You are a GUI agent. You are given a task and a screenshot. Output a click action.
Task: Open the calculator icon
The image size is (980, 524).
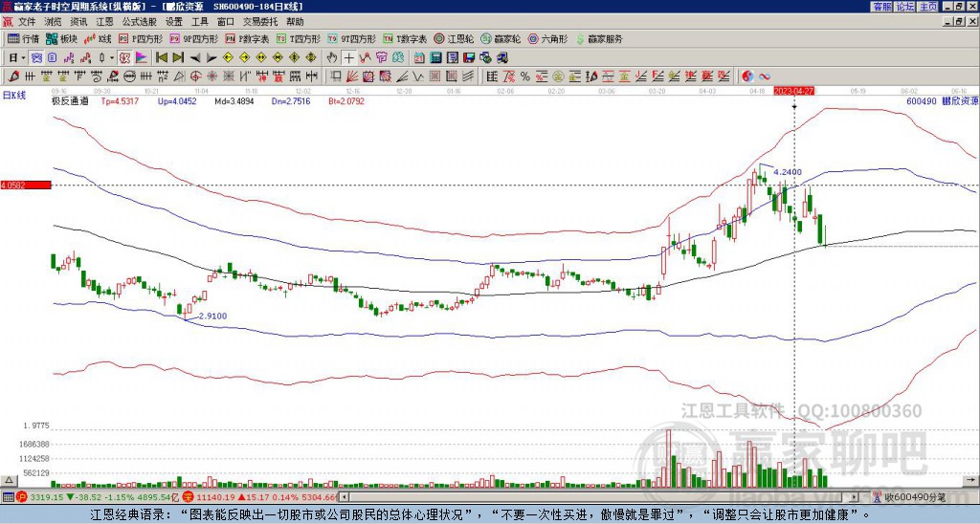436,57
